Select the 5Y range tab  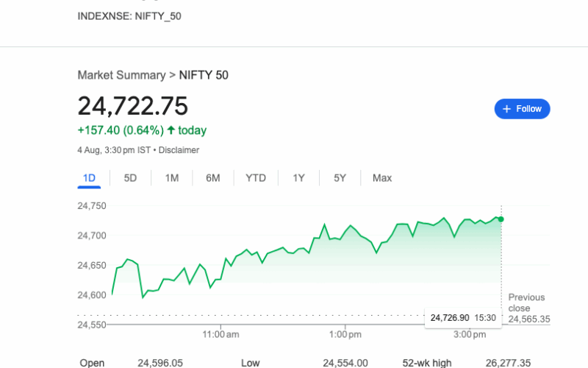(x=340, y=178)
